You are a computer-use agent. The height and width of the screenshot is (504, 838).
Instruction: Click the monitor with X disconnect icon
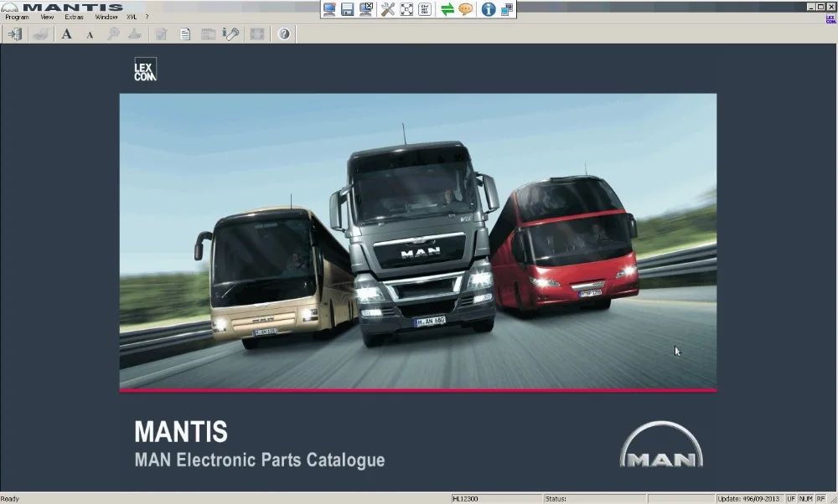pos(366,9)
